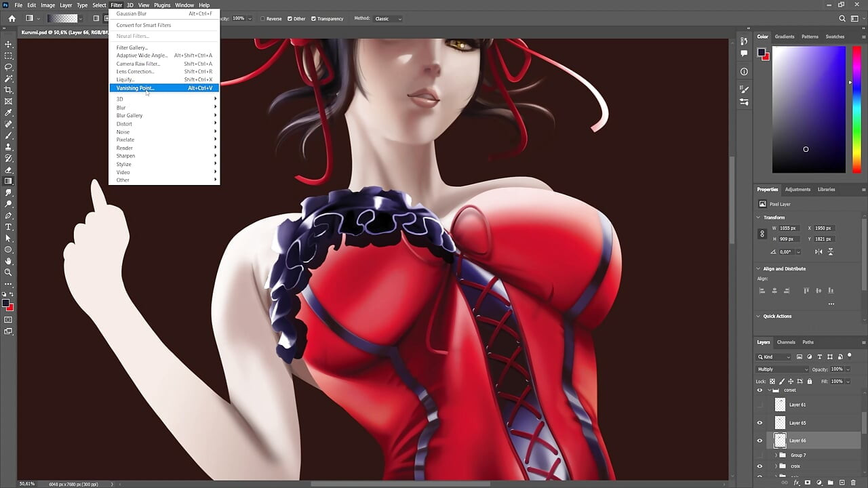Select the Lasso tool

click(9, 67)
